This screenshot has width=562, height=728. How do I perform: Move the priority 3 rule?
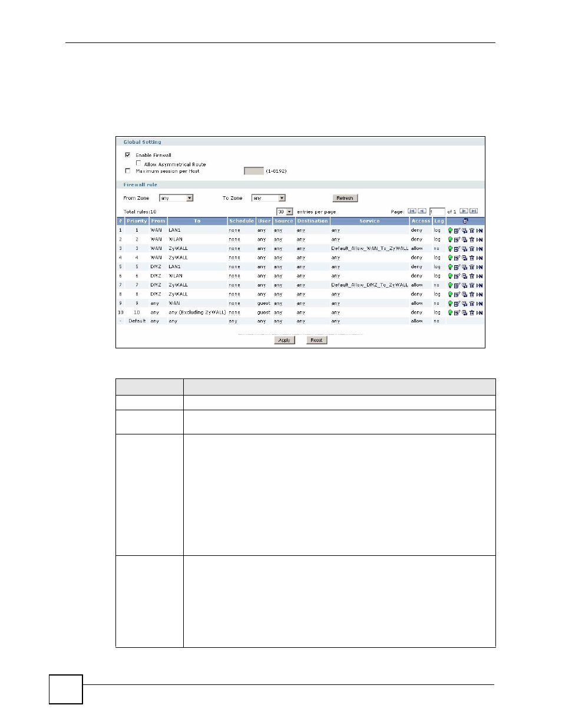coord(480,249)
